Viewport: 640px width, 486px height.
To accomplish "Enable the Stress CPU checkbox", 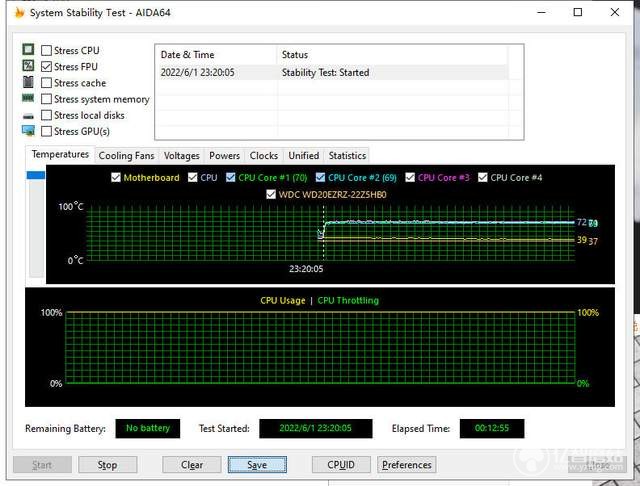I will pyautogui.click(x=47, y=50).
